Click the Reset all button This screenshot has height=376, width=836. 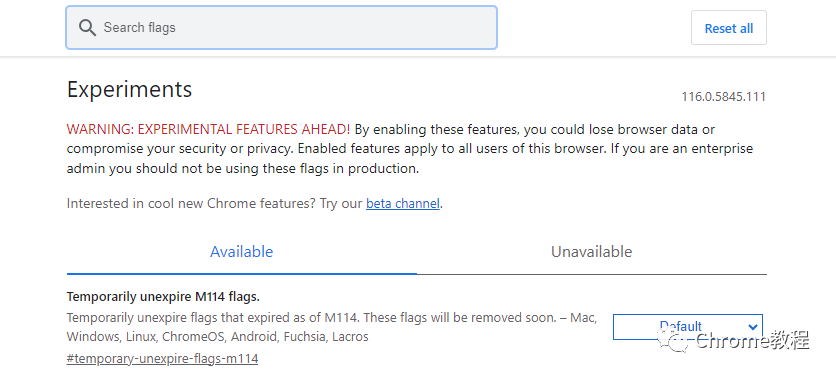tap(729, 28)
